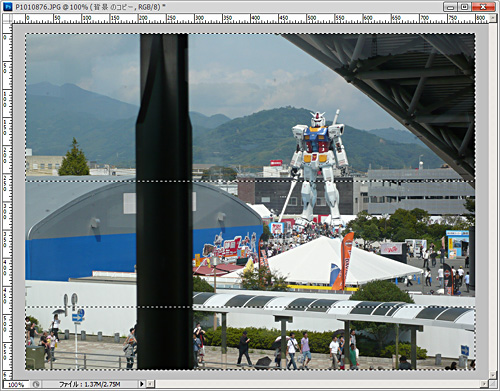Click the 100% zoom level field
The width and height of the screenshot is (500, 391).
16,384
